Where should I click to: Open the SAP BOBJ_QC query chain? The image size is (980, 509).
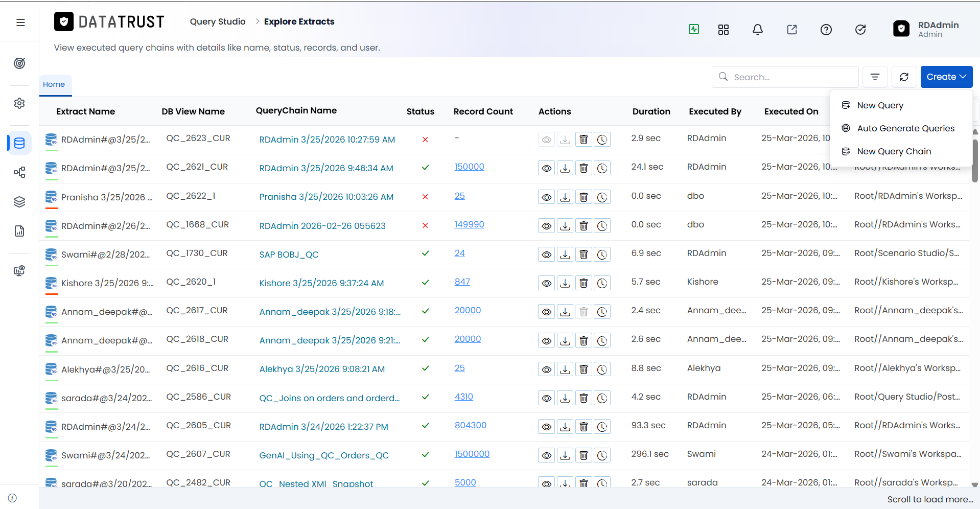289,254
